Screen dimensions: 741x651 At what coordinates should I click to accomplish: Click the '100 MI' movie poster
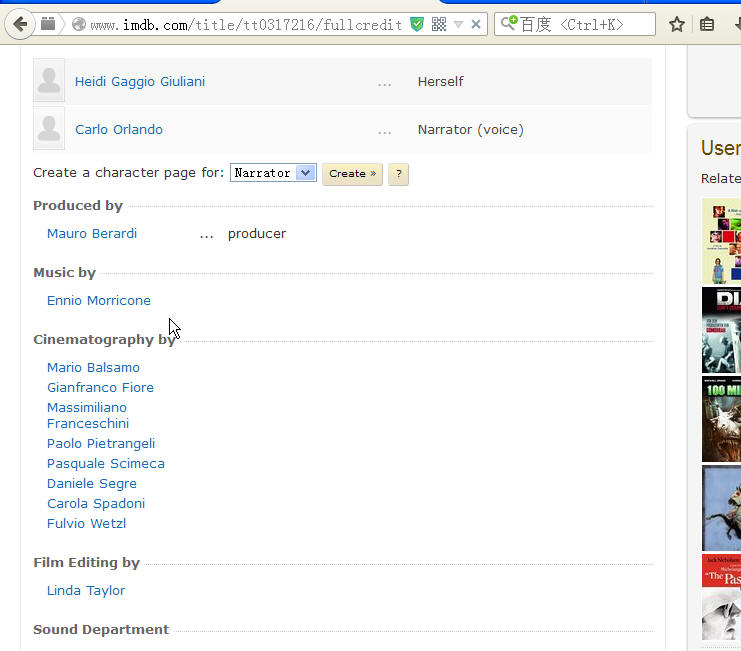(721, 419)
